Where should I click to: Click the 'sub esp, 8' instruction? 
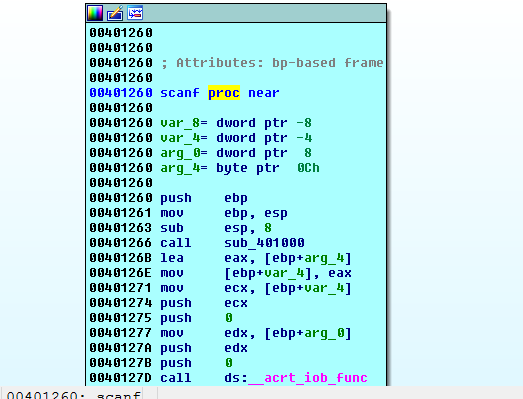click(x=216, y=228)
